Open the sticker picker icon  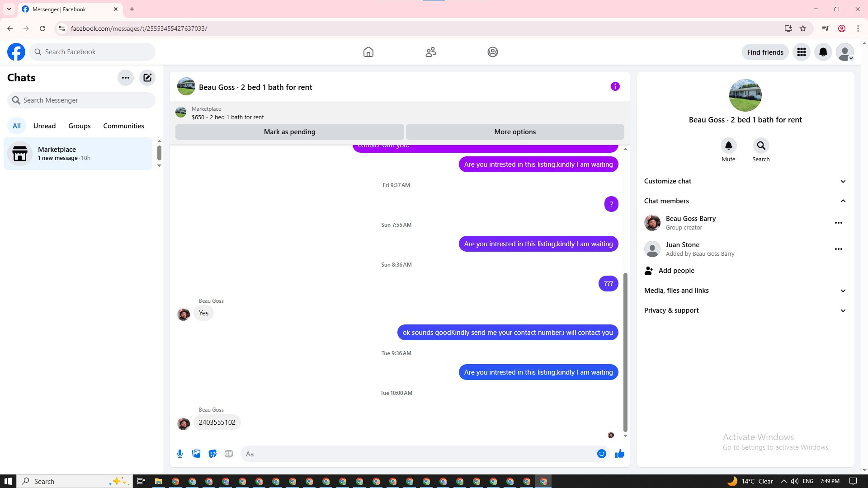click(212, 454)
